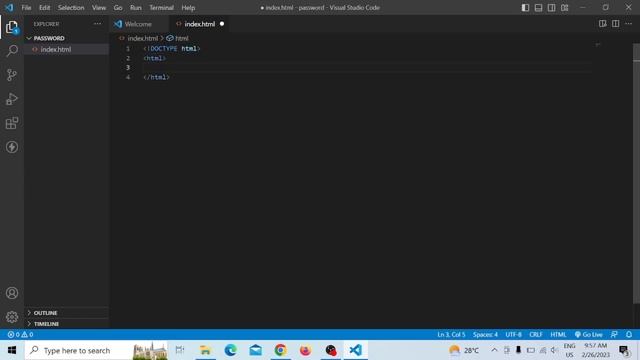
Task: Click Go Live in the status bar
Action: pyautogui.click(x=589, y=335)
